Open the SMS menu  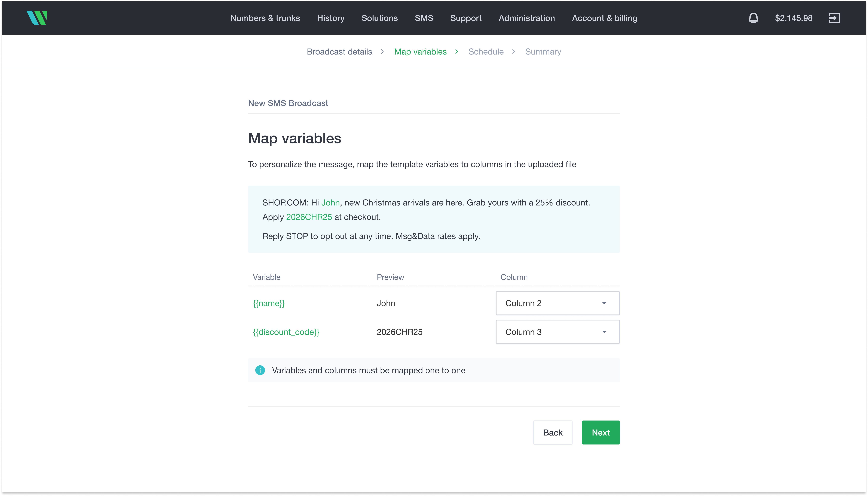(424, 18)
